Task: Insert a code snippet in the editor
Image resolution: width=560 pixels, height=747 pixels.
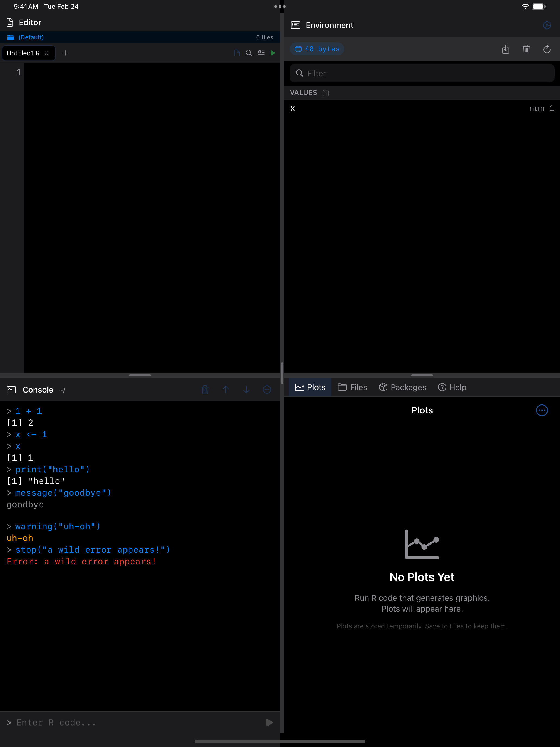Action: coord(261,53)
